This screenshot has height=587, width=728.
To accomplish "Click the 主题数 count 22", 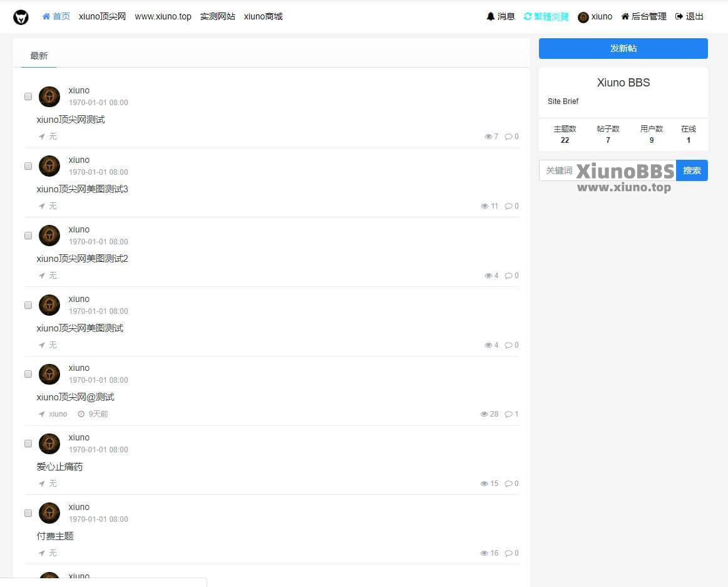I will 565,140.
